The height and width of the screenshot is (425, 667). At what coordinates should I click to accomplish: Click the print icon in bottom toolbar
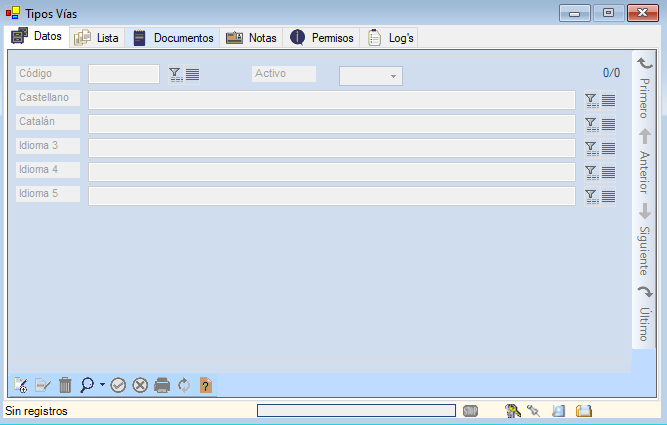[162, 385]
